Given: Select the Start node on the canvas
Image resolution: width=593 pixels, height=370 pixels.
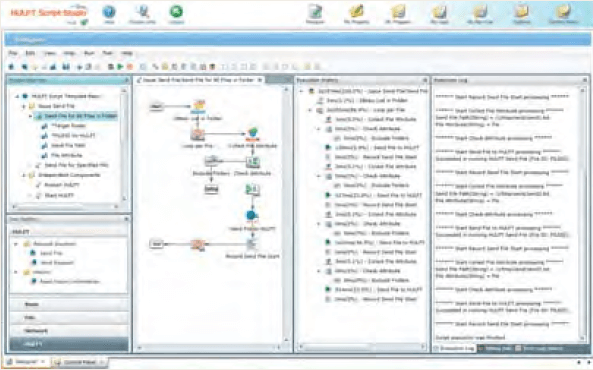Looking at the screenshot, I should pos(156,107).
